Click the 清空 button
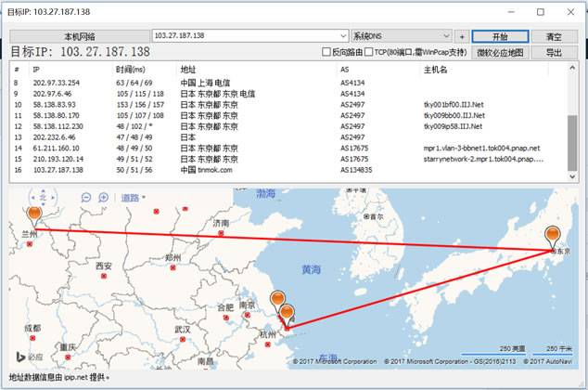 click(554, 35)
